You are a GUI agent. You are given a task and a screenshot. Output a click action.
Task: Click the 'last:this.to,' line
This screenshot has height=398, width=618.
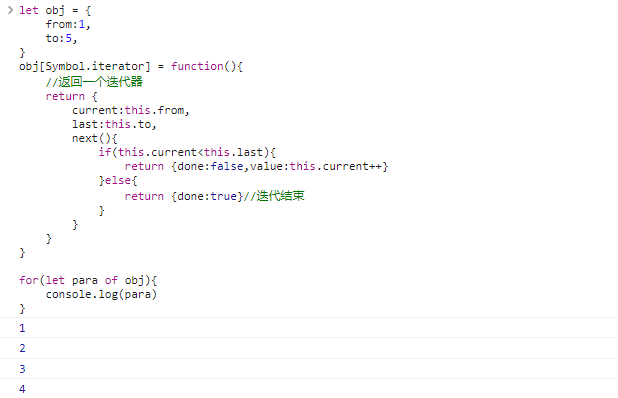coord(114,125)
